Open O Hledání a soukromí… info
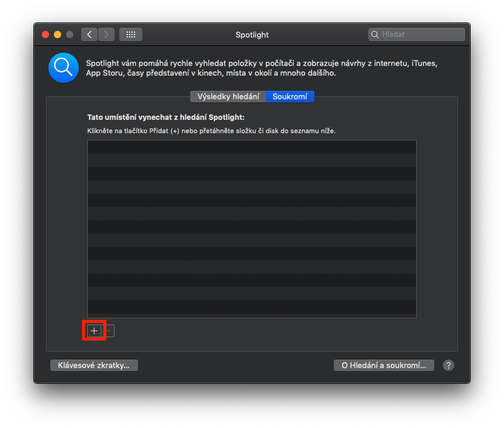This screenshot has height=428, width=504. (384, 365)
